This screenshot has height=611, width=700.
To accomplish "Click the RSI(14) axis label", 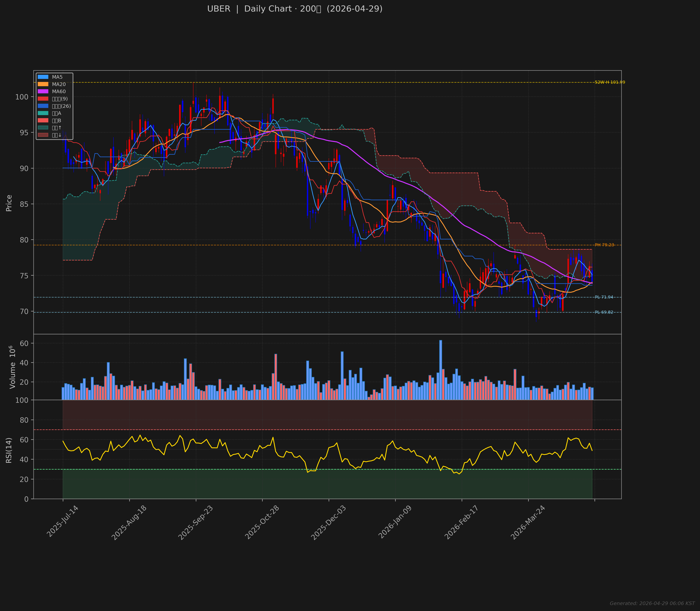I will (9, 450).
